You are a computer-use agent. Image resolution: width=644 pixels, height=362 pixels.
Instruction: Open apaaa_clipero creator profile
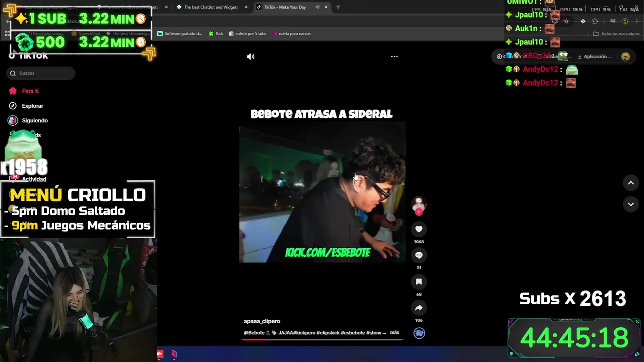pyautogui.click(x=262, y=321)
